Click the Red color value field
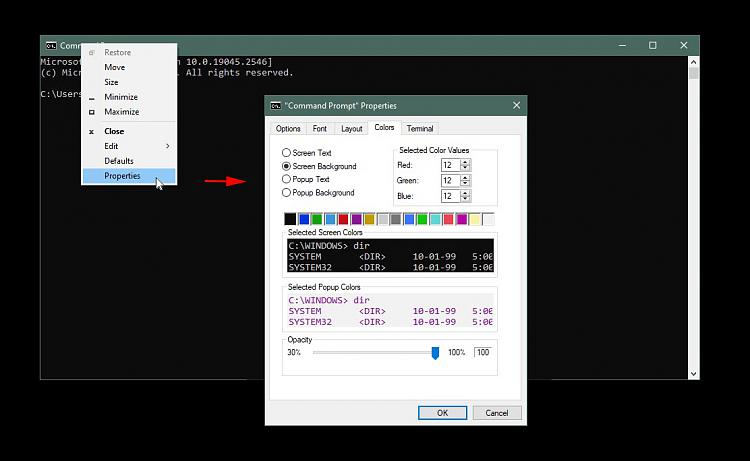 click(450, 165)
